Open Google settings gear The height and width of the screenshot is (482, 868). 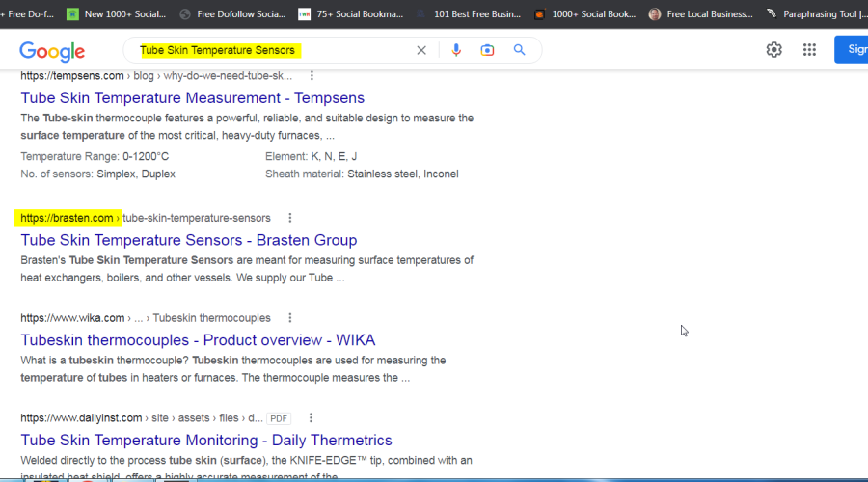773,50
